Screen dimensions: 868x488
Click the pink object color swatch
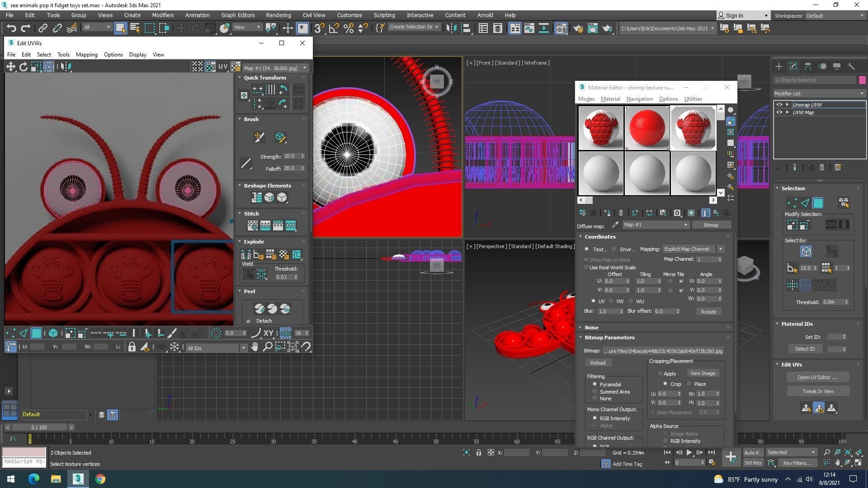[862, 80]
